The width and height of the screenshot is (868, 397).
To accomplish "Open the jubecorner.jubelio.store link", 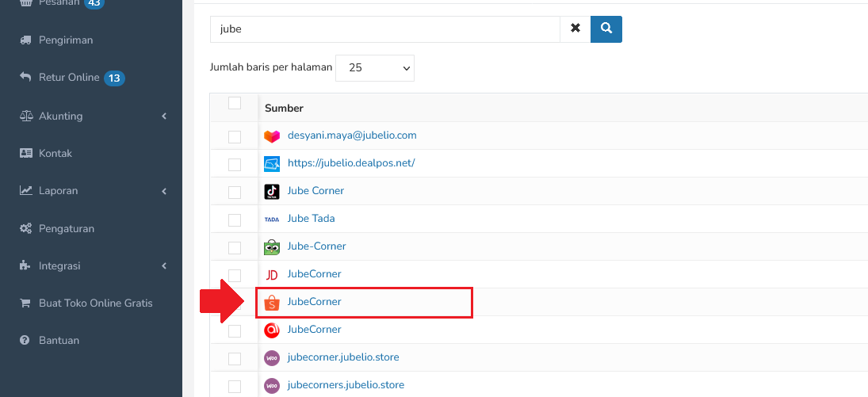I will point(343,357).
